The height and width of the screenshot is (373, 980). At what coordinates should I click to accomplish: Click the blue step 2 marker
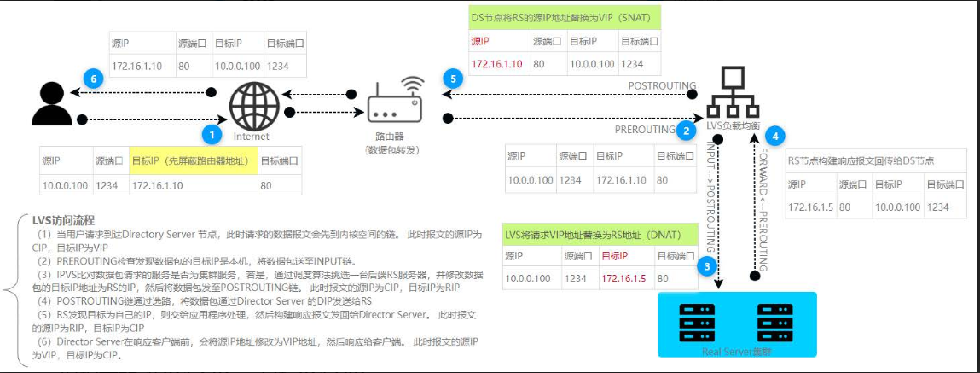(685, 130)
